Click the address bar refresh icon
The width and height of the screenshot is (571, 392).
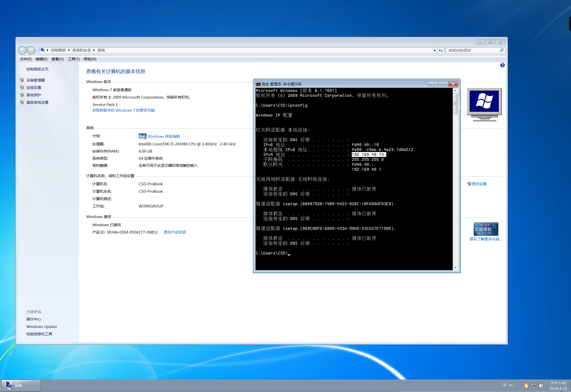coord(441,50)
